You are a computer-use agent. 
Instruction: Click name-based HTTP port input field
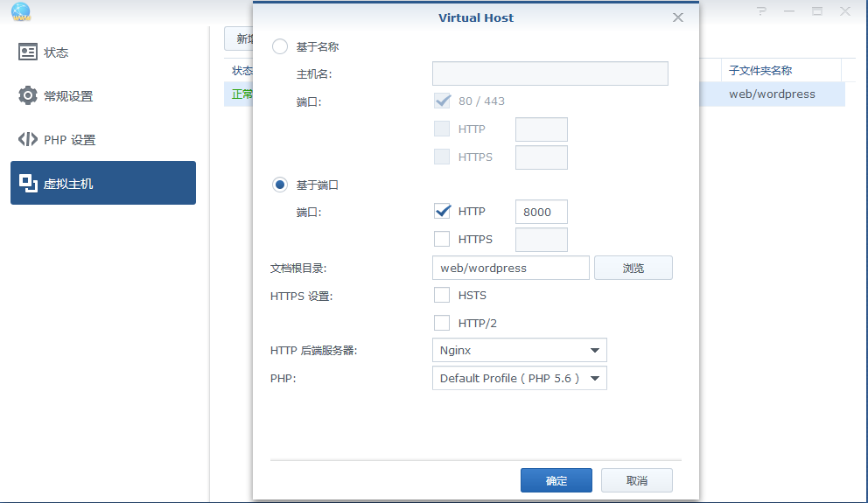[542, 129]
